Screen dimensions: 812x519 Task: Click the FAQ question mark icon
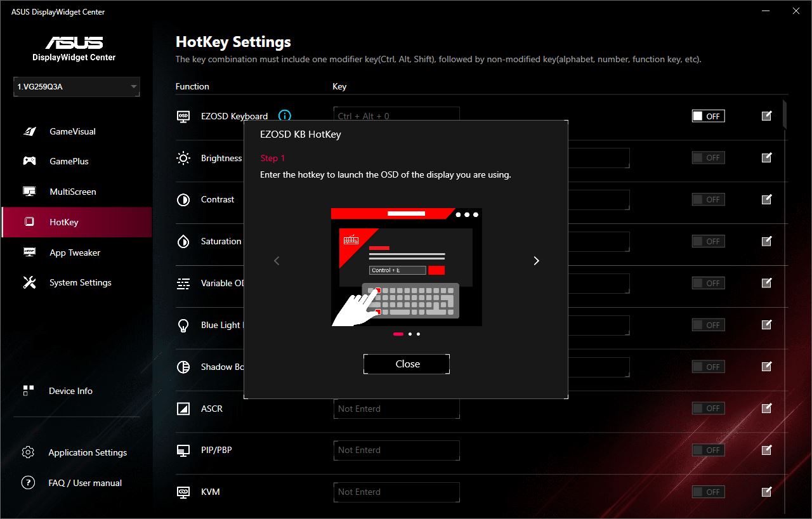click(28, 483)
